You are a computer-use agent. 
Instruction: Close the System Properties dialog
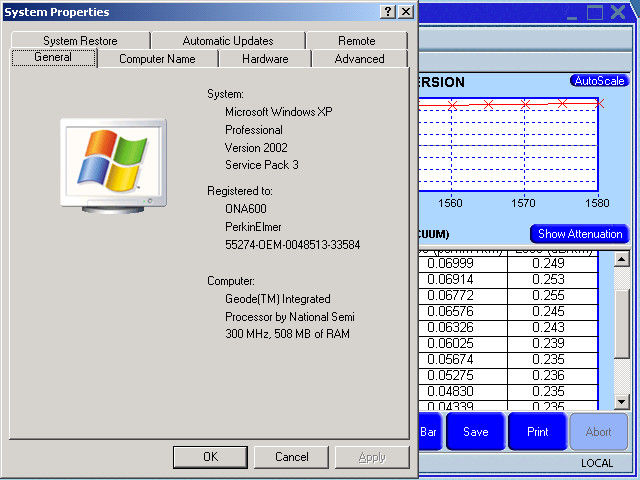tap(406, 11)
